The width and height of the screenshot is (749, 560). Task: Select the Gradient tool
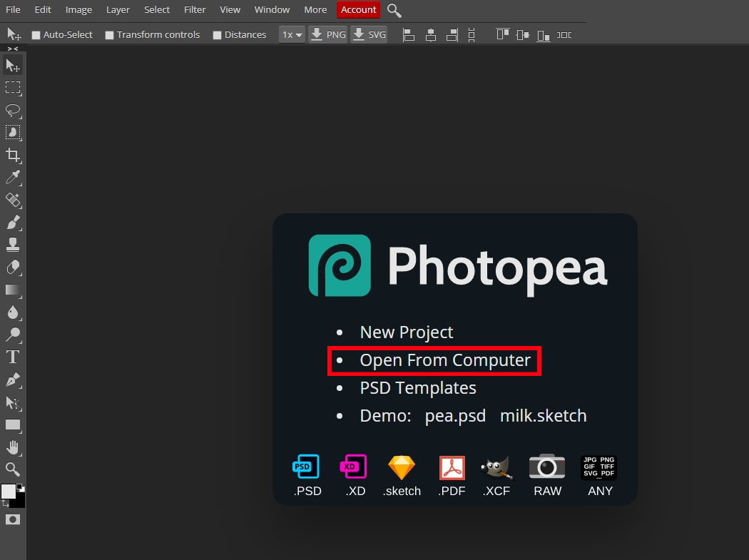(x=13, y=290)
